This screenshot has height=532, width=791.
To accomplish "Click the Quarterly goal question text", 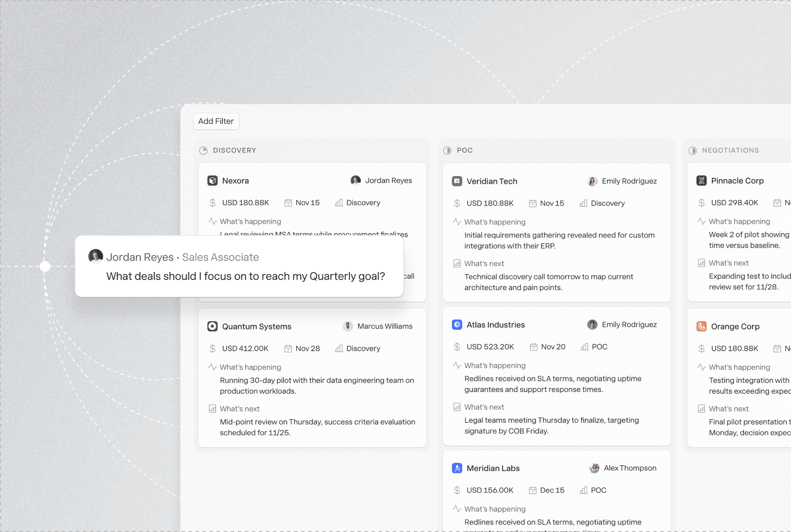I will [x=246, y=276].
